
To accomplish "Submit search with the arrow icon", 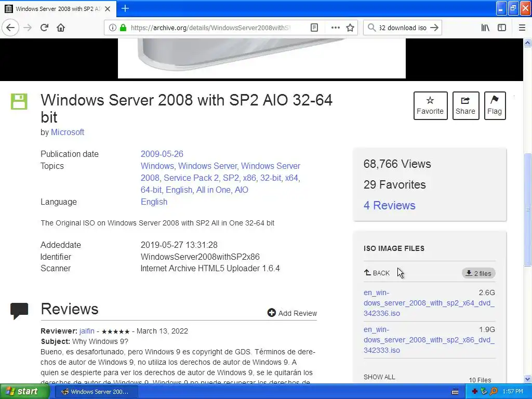I will pos(434,28).
